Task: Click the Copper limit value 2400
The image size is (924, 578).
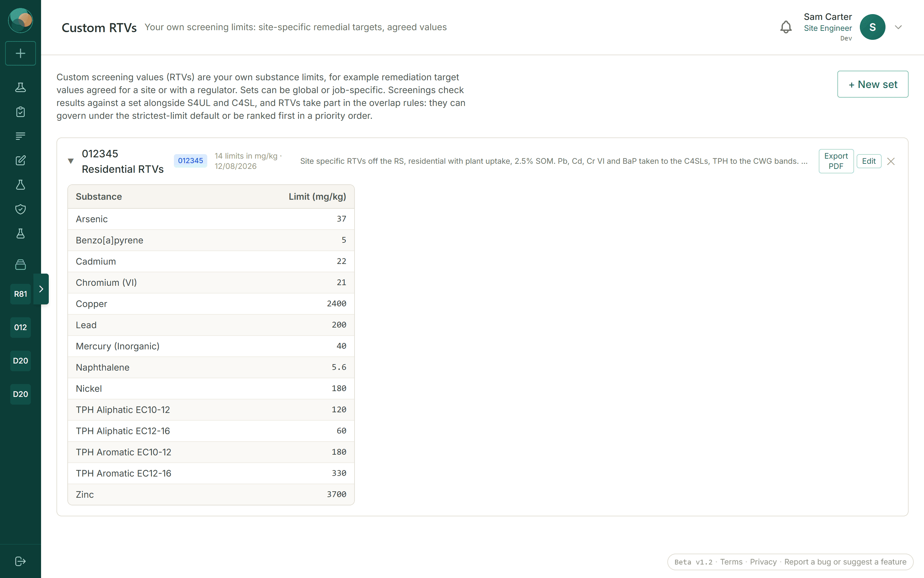Action: 336,303
